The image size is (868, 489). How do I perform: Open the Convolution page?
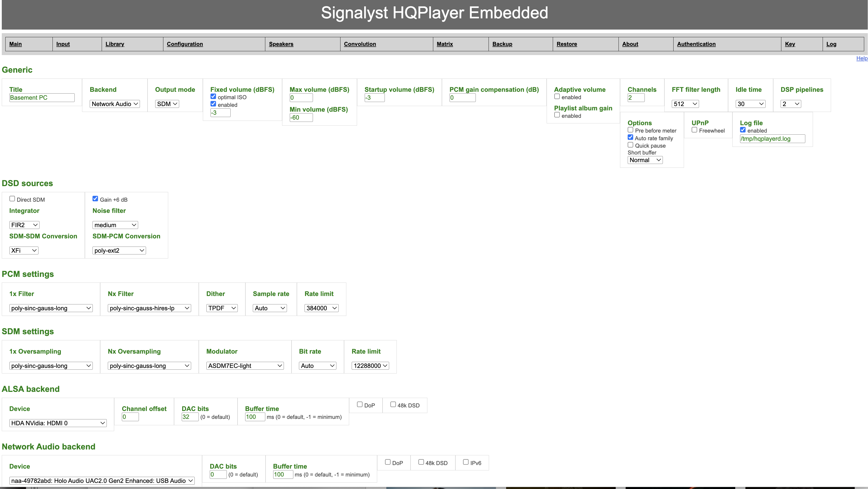click(x=360, y=44)
